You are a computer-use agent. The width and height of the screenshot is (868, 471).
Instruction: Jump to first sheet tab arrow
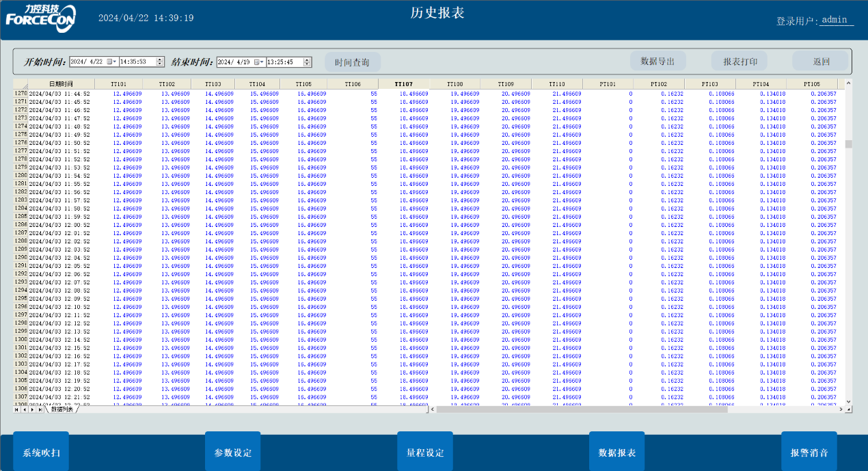point(16,409)
